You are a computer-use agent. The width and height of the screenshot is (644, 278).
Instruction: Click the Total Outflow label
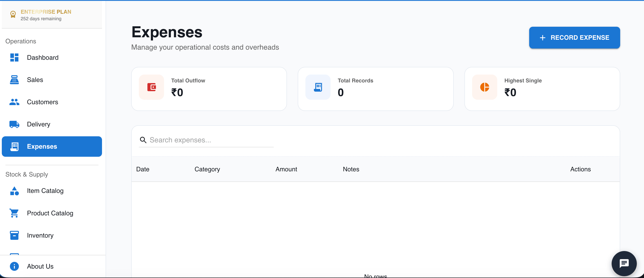188,80
